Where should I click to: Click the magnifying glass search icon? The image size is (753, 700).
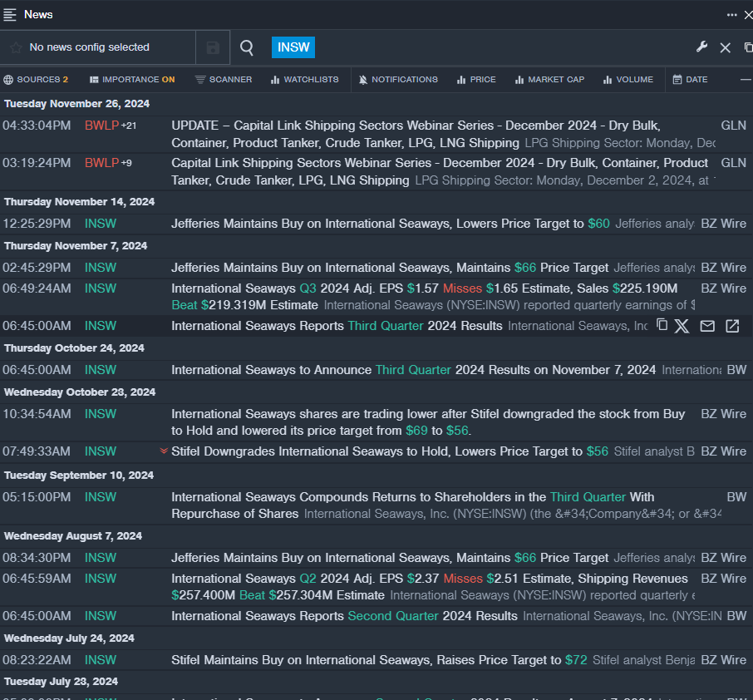[247, 48]
